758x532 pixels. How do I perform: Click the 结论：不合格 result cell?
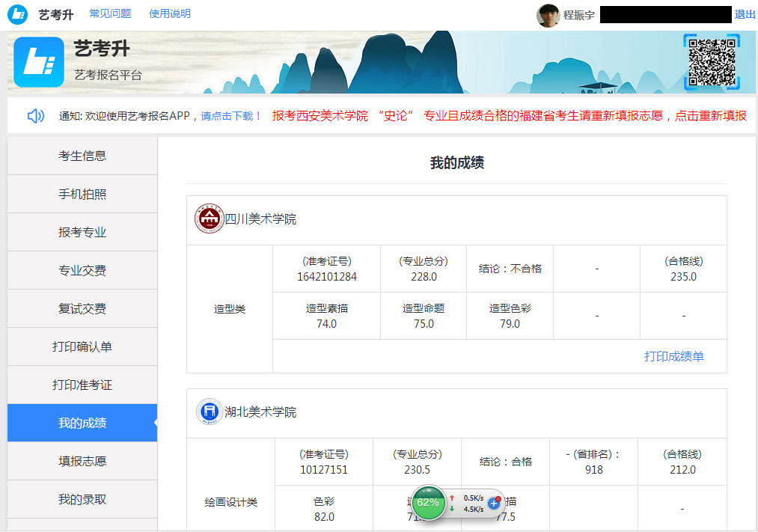[x=510, y=269]
